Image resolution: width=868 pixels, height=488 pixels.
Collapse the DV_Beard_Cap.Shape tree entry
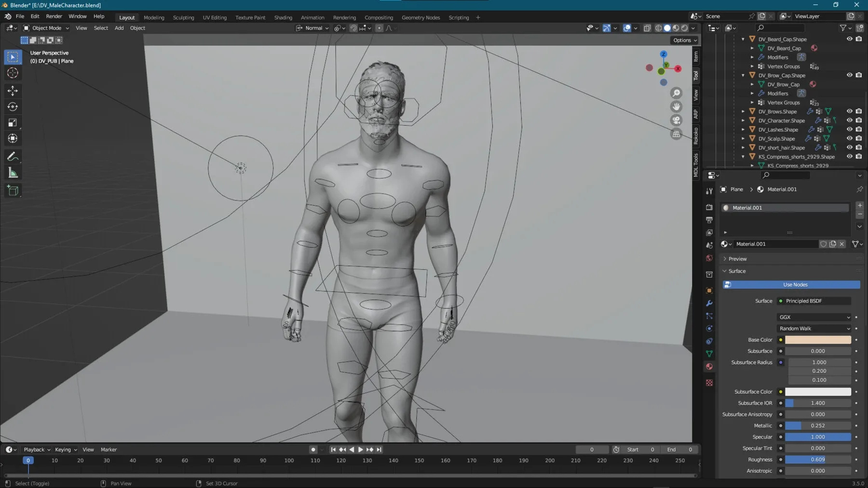pos(743,39)
